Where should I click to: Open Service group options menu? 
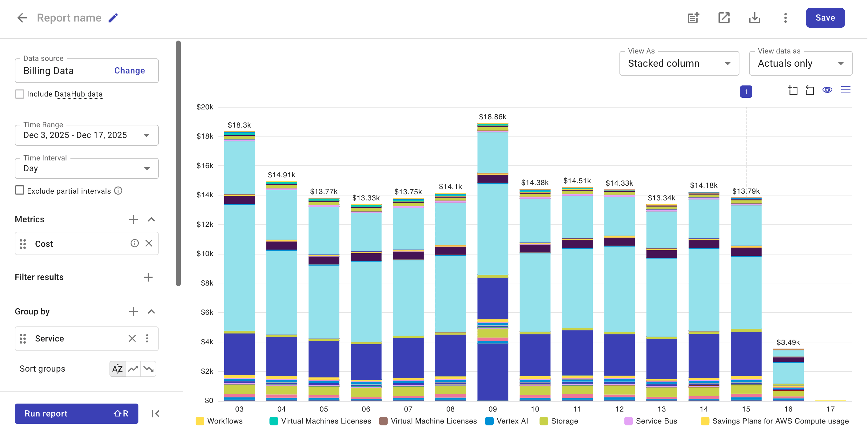147,338
